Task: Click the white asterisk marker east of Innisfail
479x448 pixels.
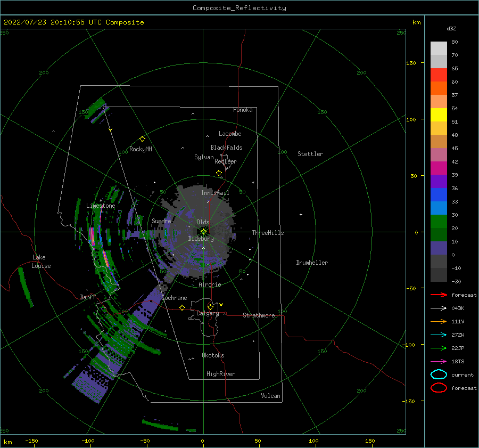Action: coord(253,183)
